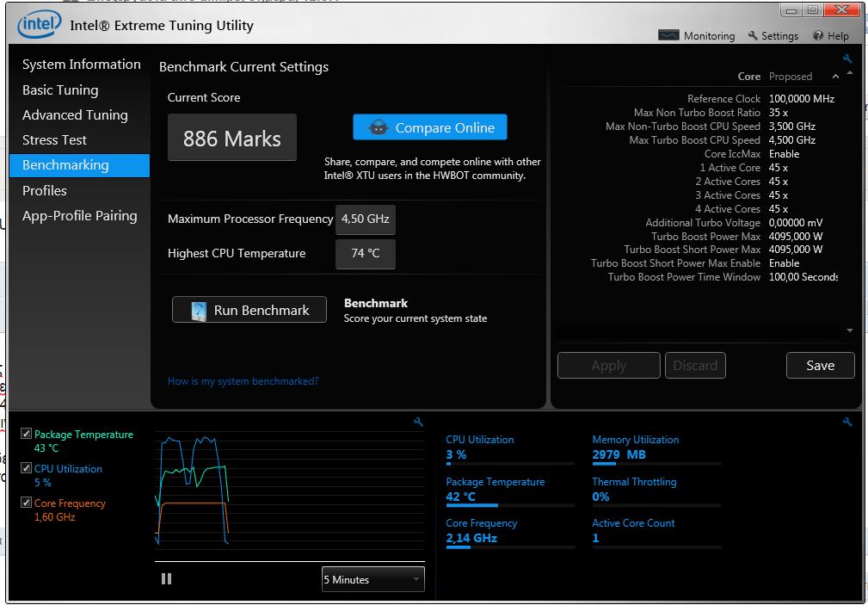Click Active Core Count reading
Screen dimensions: 868x605
tap(595, 537)
